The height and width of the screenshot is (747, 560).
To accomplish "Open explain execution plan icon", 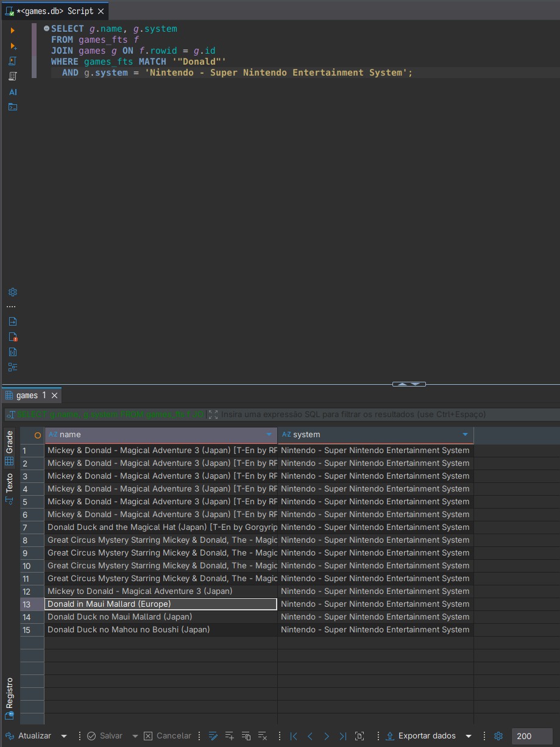I will [13, 76].
